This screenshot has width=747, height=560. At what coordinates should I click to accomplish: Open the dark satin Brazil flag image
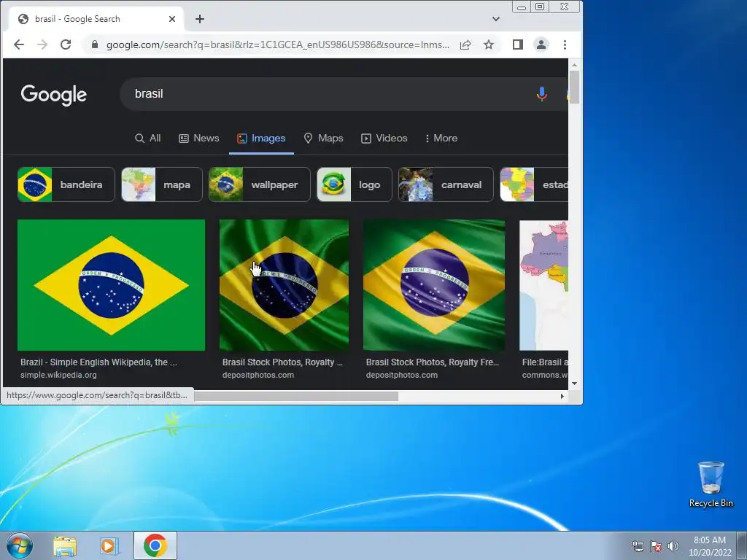point(284,285)
